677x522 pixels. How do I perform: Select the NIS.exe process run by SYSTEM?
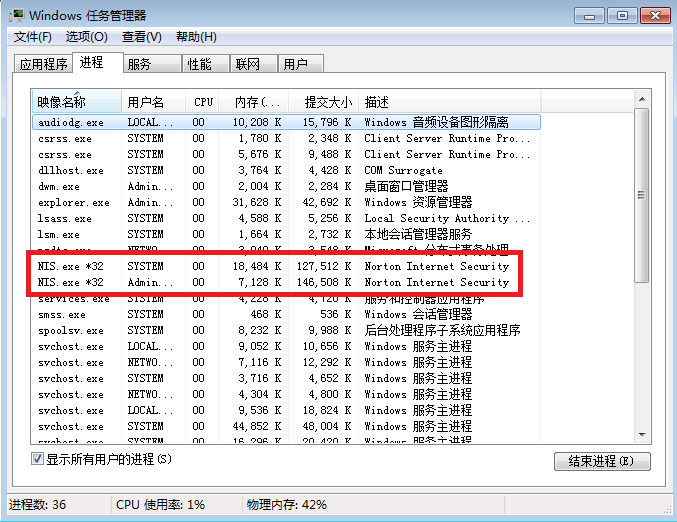pyautogui.click(x=73, y=267)
